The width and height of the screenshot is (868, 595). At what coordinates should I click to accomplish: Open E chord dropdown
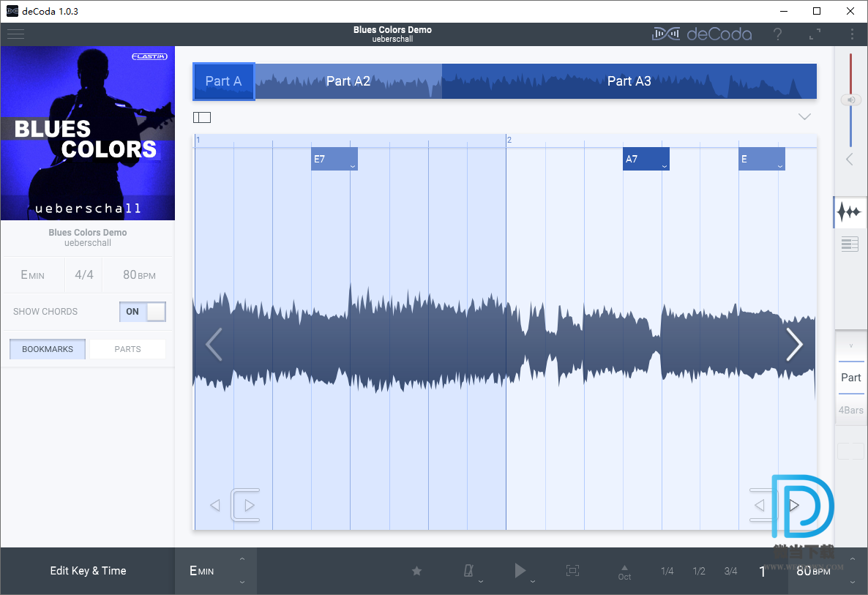[x=780, y=166]
